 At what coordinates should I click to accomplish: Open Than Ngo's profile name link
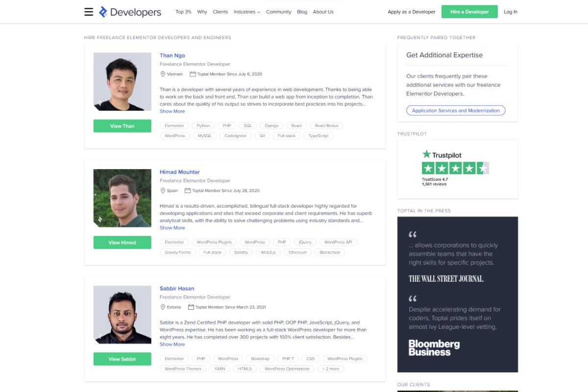(x=172, y=55)
